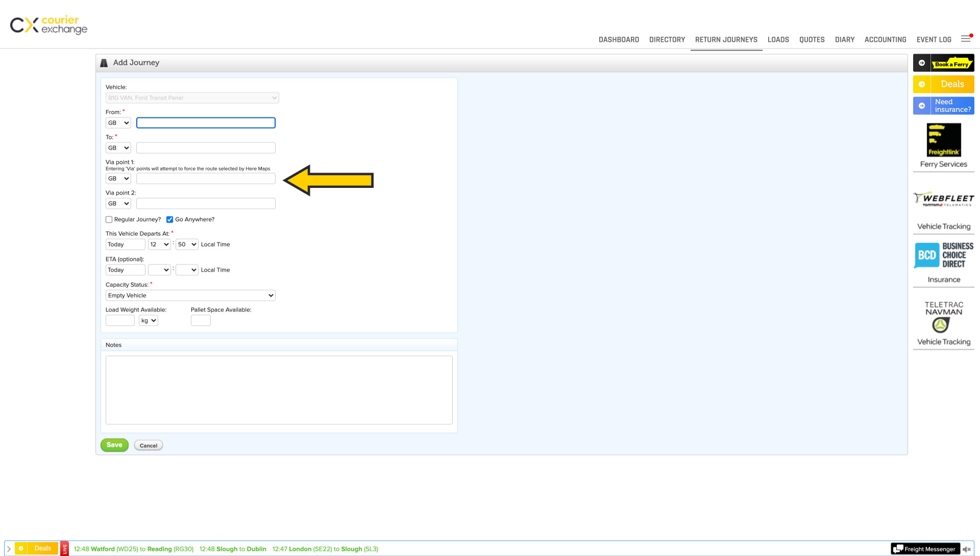Viewport: 980px width, 556px height.
Task: Open the hamburger menu with red notification dot
Action: (x=966, y=39)
